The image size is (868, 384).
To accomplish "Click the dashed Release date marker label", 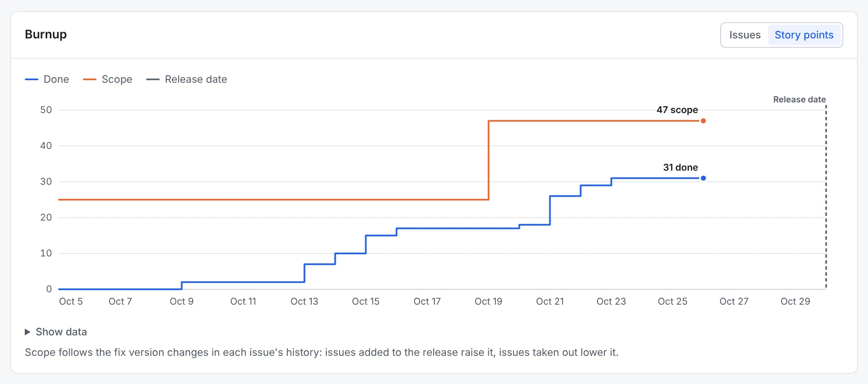I will click(799, 99).
